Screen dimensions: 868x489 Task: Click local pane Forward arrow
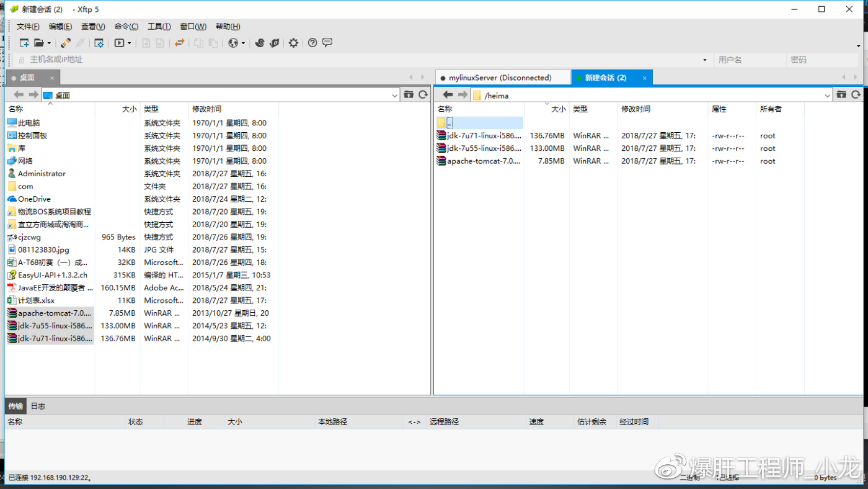pos(33,95)
